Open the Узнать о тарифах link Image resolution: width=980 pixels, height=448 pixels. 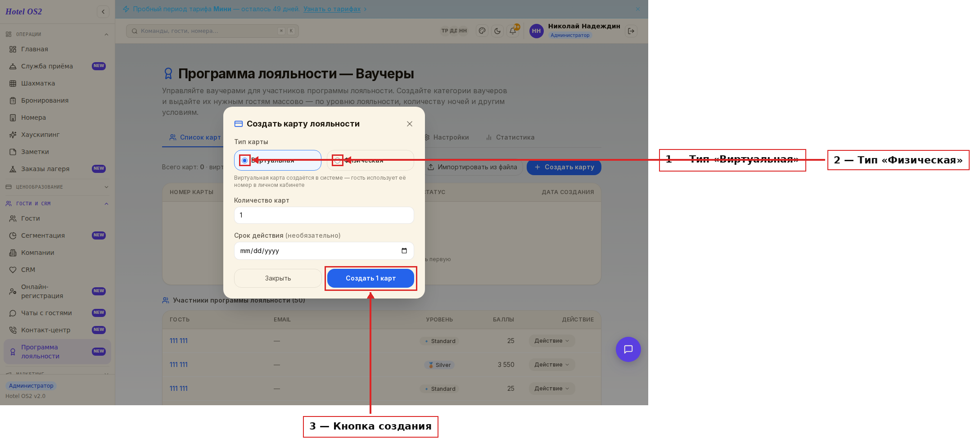click(332, 9)
